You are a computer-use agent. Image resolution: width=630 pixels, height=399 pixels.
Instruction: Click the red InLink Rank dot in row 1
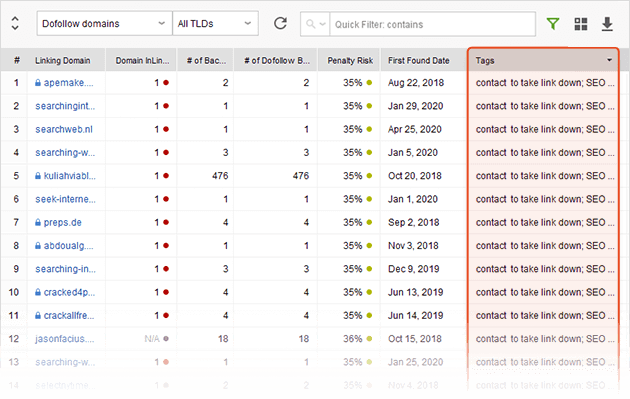166,82
